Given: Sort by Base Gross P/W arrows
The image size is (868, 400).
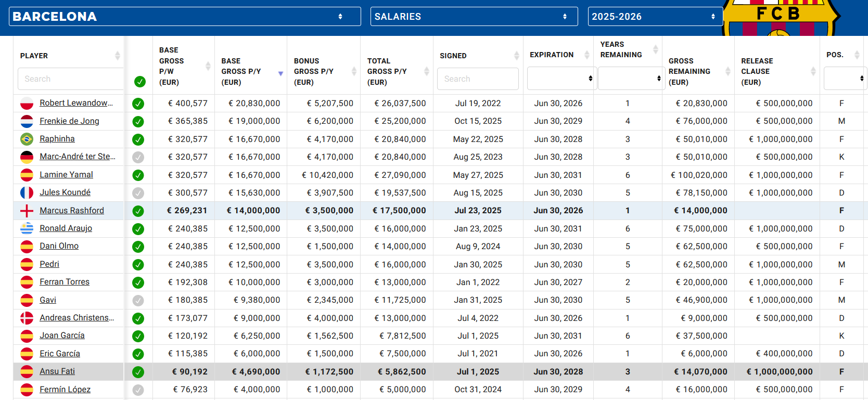Looking at the screenshot, I should [208, 66].
